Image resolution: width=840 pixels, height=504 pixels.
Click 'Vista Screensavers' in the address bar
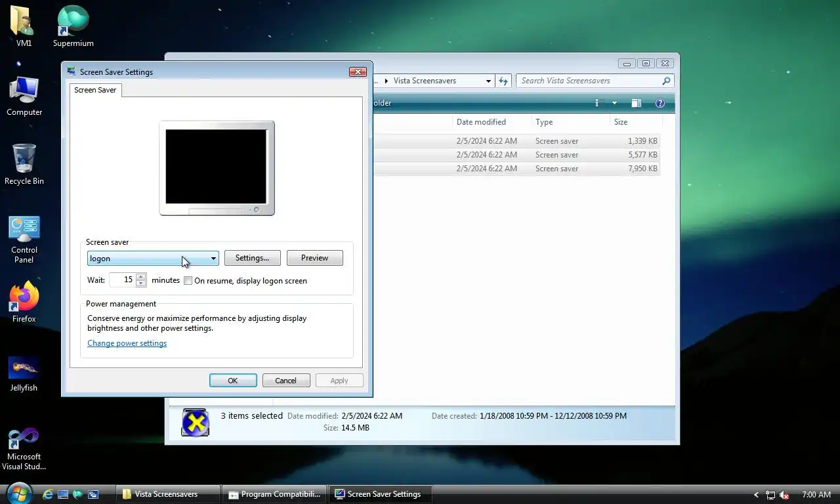(x=425, y=81)
